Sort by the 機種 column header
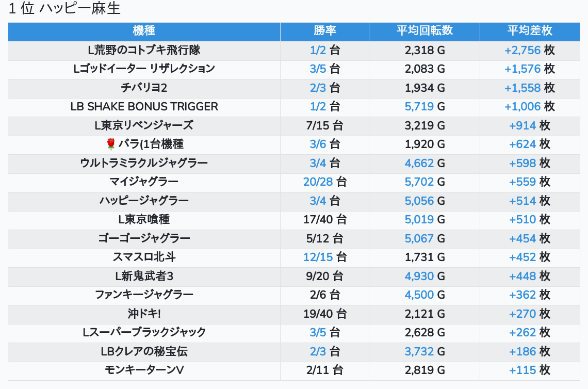 (x=144, y=30)
